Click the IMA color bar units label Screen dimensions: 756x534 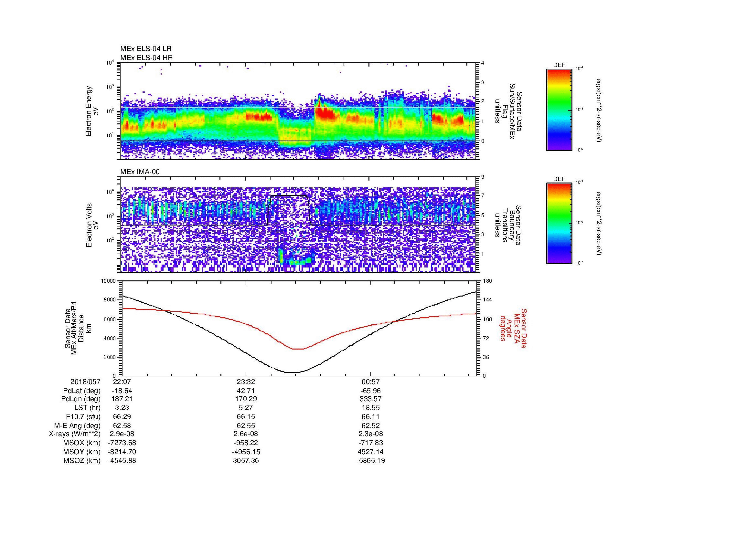599,224
